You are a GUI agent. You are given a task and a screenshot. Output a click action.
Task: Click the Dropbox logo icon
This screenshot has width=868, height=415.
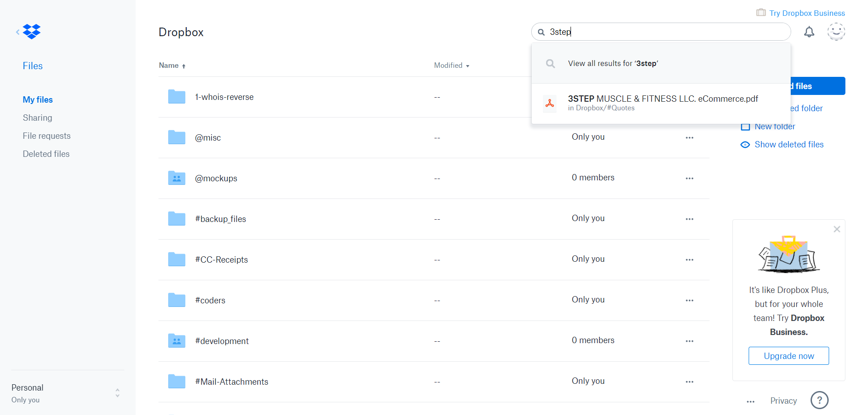pos(32,32)
